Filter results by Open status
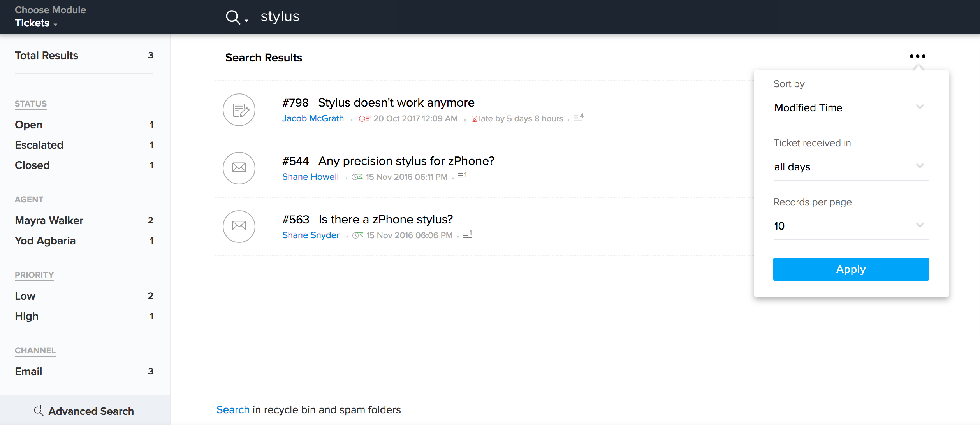Image resolution: width=980 pixels, height=425 pixels. [x=29, y=125]
